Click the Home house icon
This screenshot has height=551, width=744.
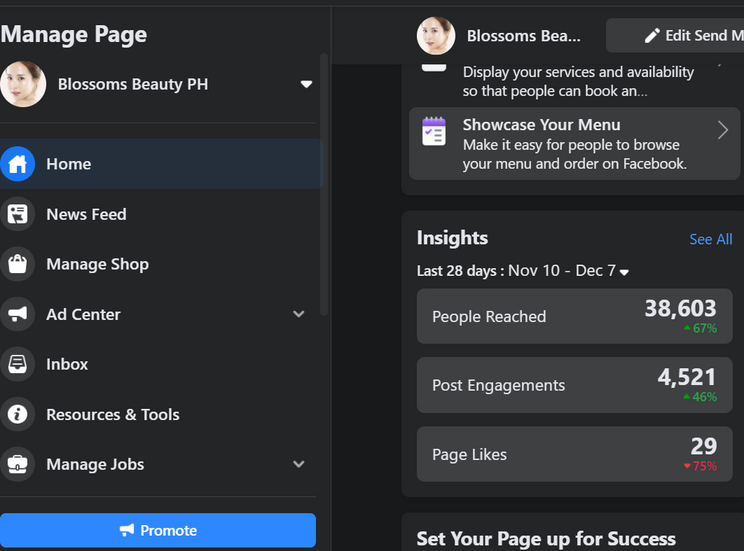pyautogui.click(x=18, y=164)
